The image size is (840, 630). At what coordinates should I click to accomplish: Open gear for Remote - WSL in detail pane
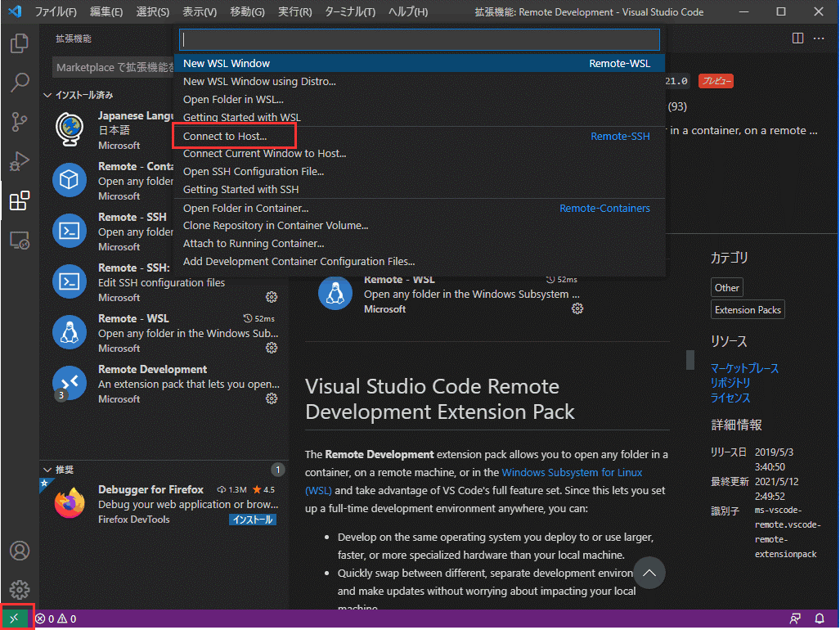pos(577,308)
